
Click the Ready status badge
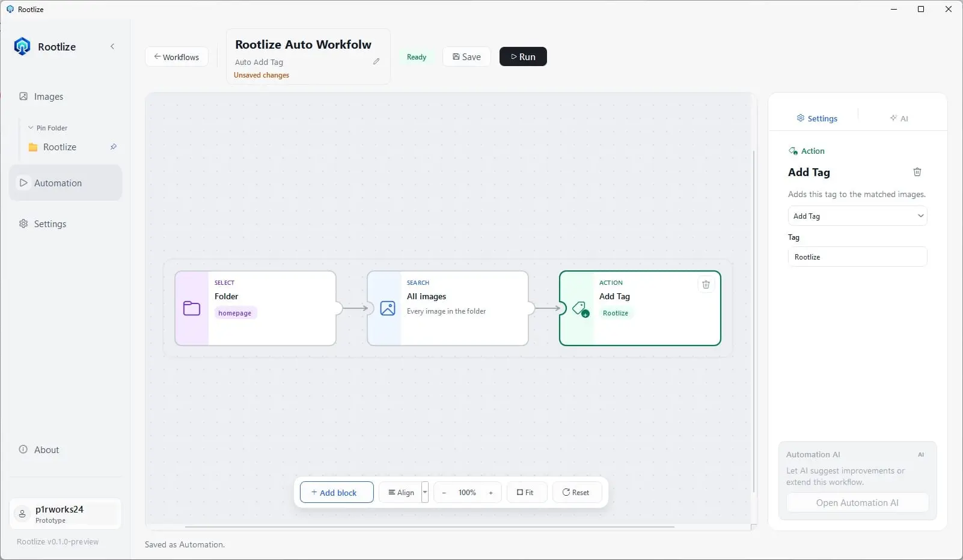pyautogui.click(x=417, y=57)
